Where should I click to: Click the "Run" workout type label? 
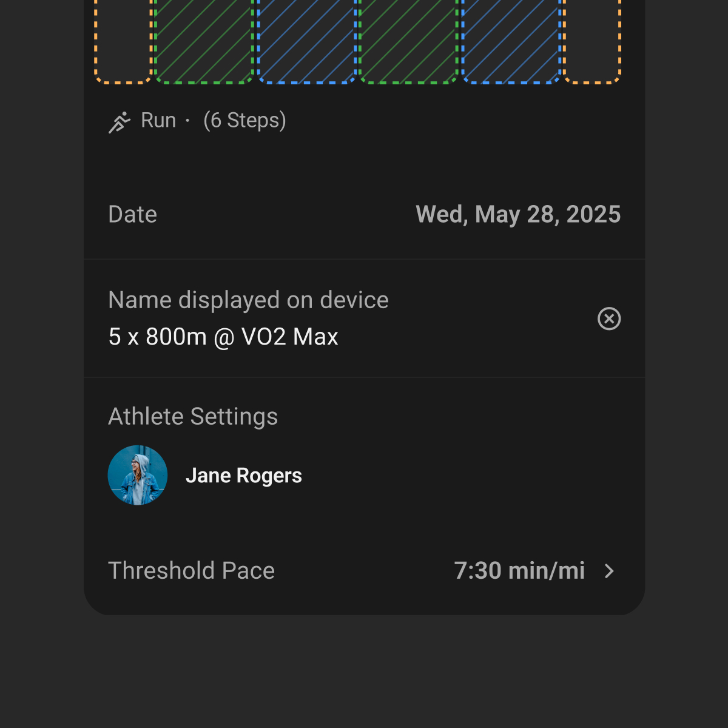click(158, 121)
